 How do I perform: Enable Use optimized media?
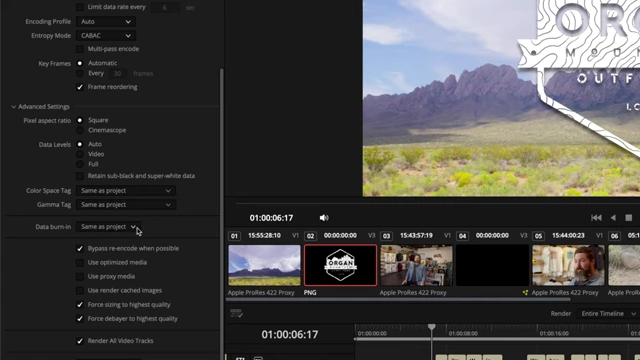pos(80,262)
